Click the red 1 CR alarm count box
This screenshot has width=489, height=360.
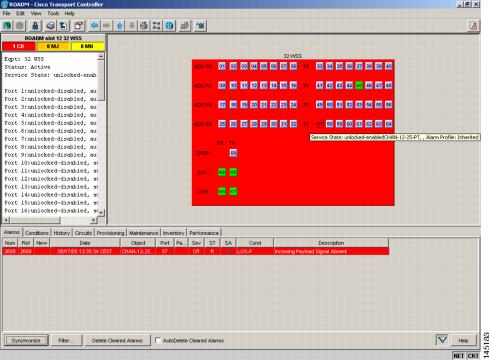point(18,46)
